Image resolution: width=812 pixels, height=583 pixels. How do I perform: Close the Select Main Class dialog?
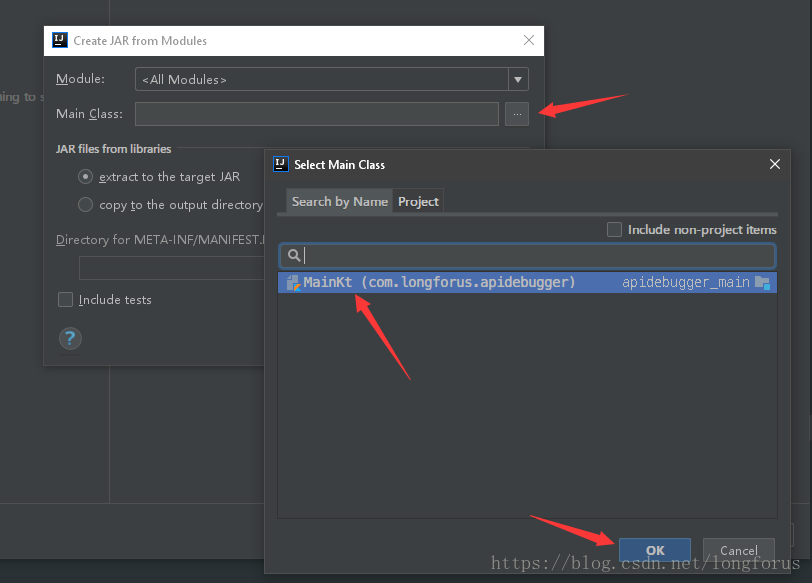pyautogui.click(x=775, y=164)
